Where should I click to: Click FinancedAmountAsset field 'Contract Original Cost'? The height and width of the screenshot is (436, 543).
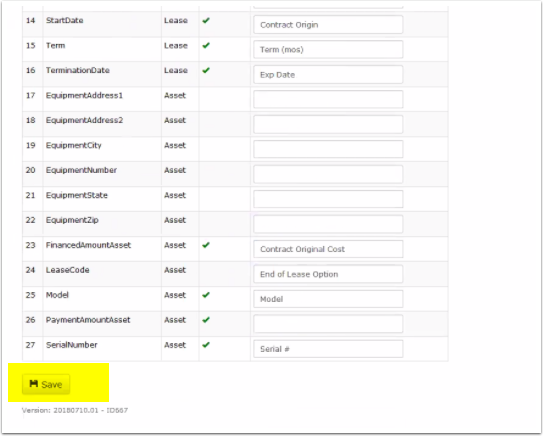click(x=328, y=249)
